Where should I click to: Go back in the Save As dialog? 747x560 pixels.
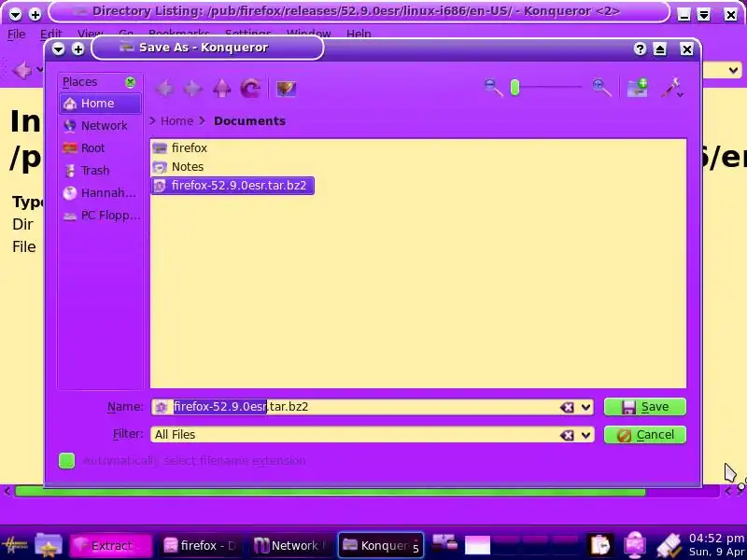click(165, 89)
